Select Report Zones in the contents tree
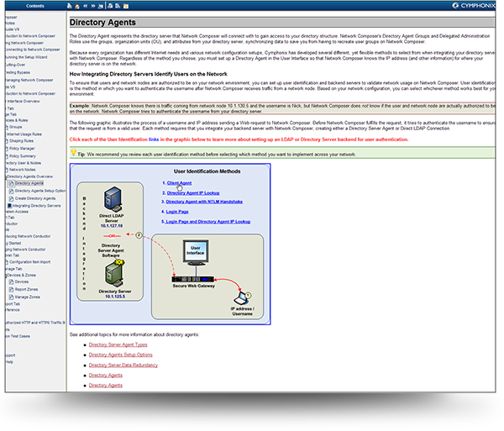504x431 pixels. coord(26,290)
